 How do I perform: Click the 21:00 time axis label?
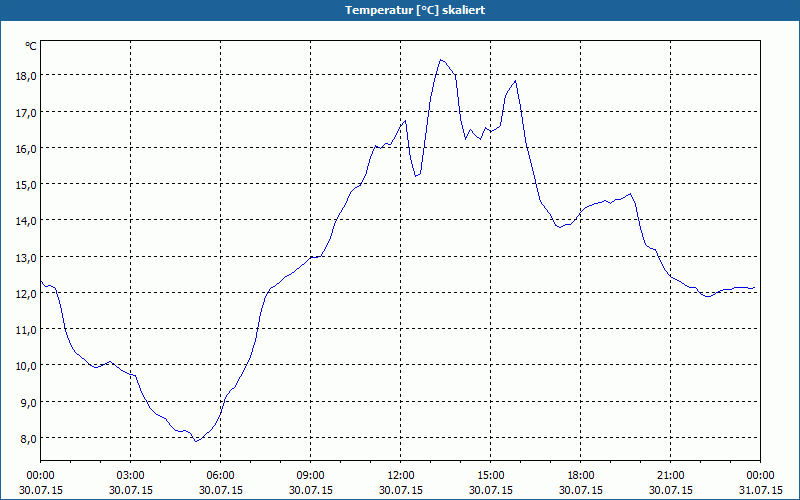[x=670, y=476]
